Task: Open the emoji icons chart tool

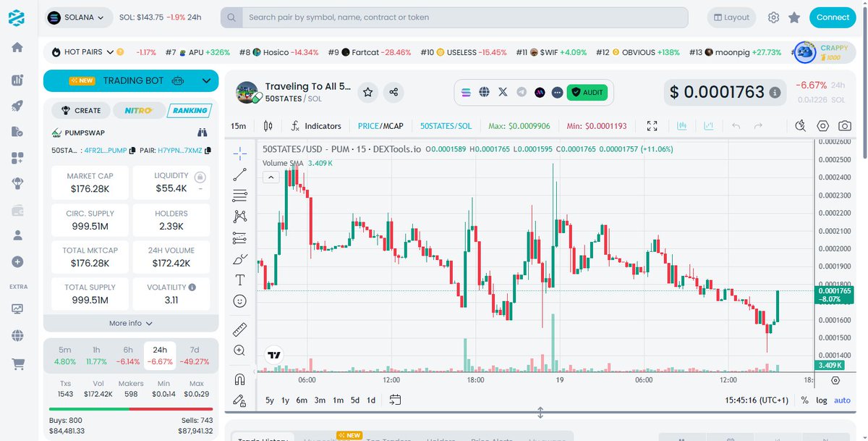Action: [x=240, y=301]
